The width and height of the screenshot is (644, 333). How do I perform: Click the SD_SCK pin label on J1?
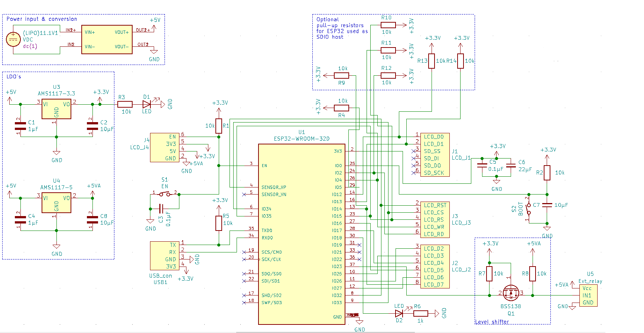434,173
